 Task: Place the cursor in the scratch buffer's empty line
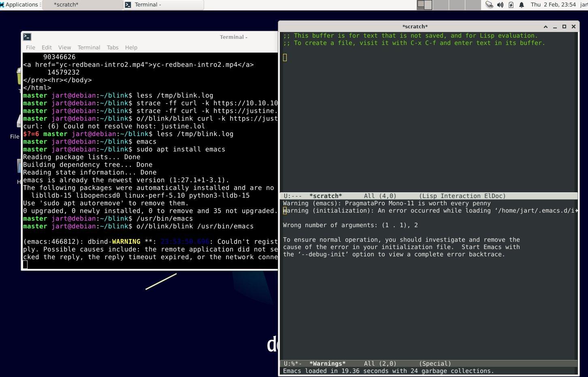point(428,58)
